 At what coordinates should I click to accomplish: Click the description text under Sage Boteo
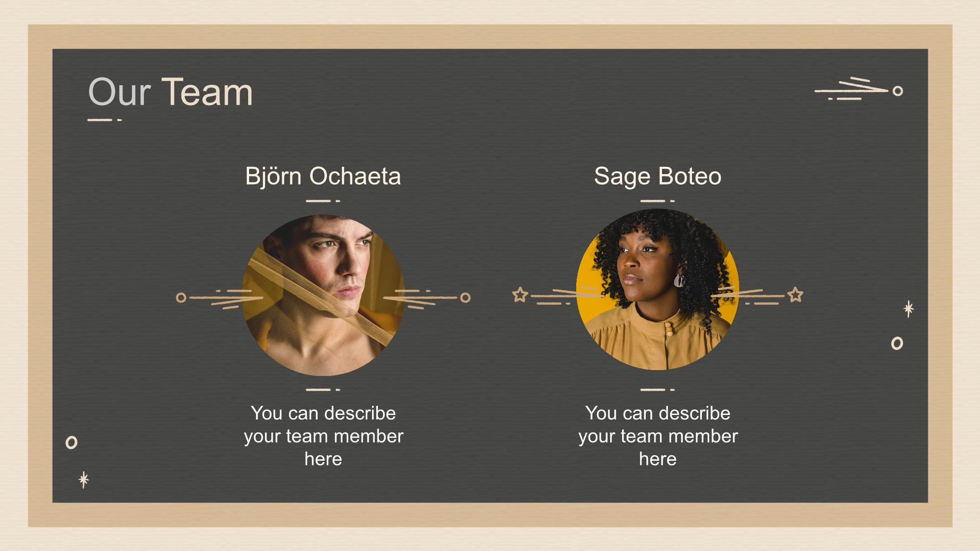pyautogui.click(x=657, y=436)
